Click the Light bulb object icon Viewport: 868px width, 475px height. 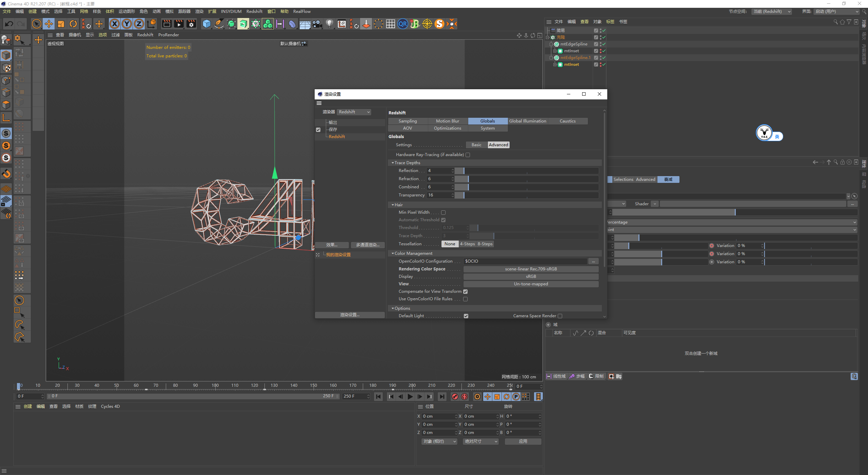(x=329, y=24)
